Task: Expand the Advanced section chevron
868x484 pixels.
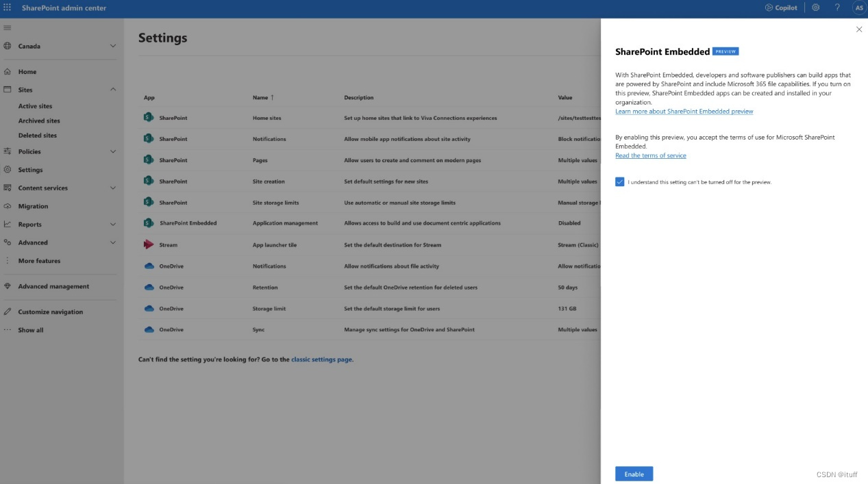Action: pos(113,242)
